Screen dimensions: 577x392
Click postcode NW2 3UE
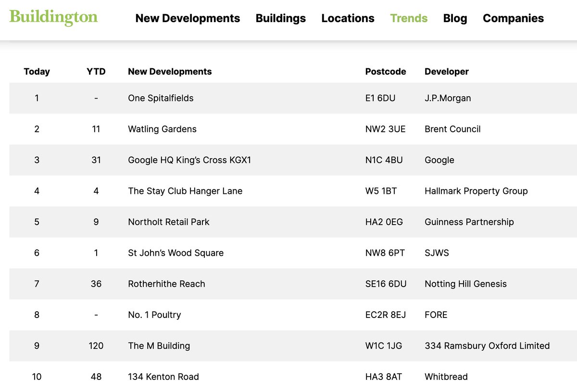pos(385,129)
